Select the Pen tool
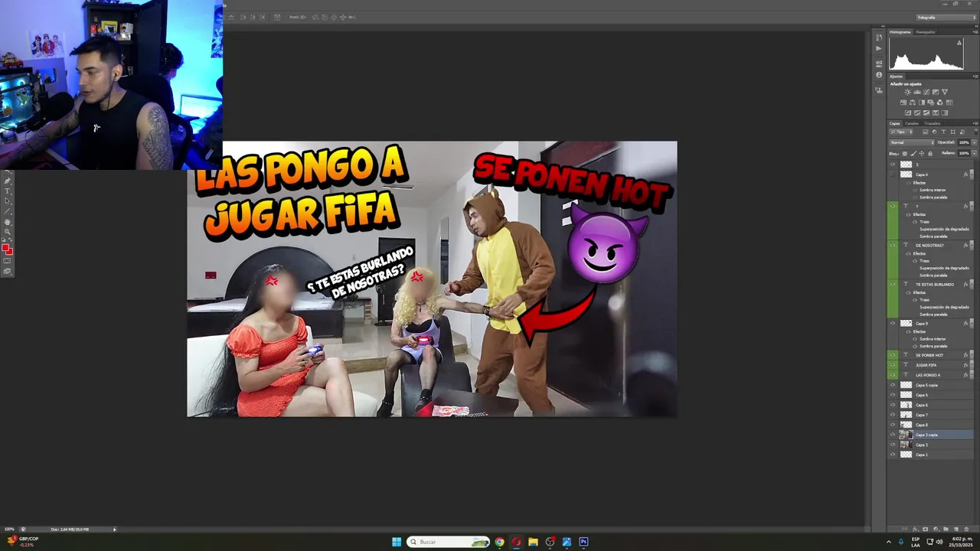The height and width of the screenshot is (551, 980). coord(7,181)
